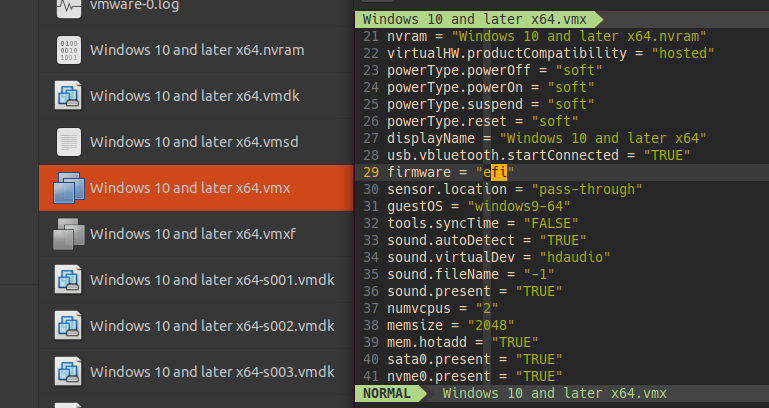Click the powerType.powerOn setting line
Image resolution: width=769 pixels, height=408 pixels.
coord(490,87)
